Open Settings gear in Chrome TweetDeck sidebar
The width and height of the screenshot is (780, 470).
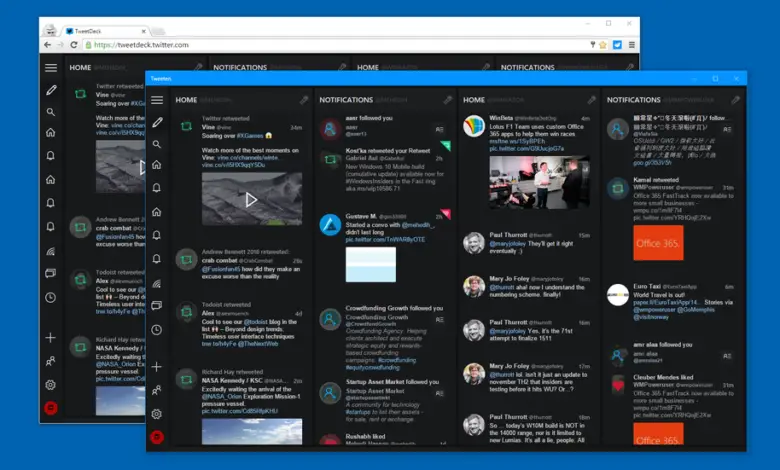click(x=51, y=384)
